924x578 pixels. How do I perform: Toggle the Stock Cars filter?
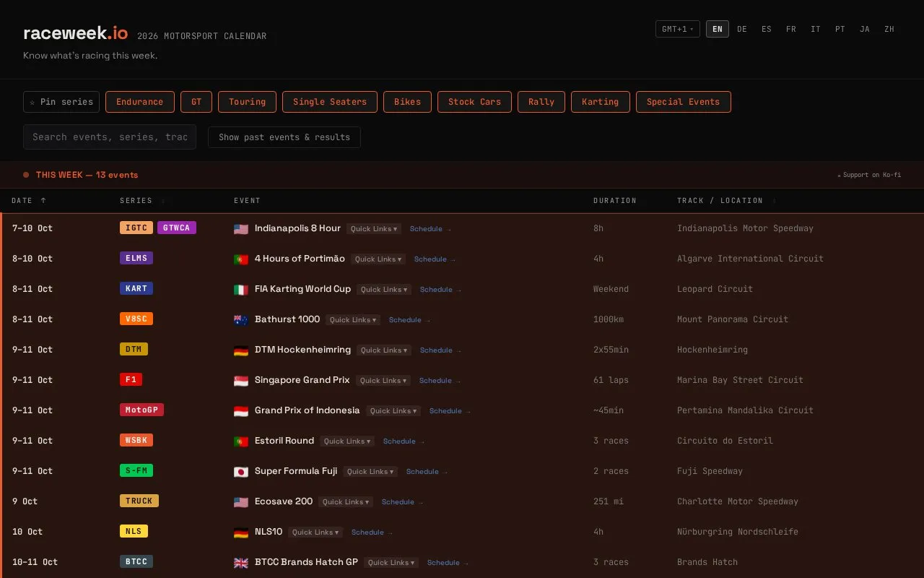click(475, 102)
